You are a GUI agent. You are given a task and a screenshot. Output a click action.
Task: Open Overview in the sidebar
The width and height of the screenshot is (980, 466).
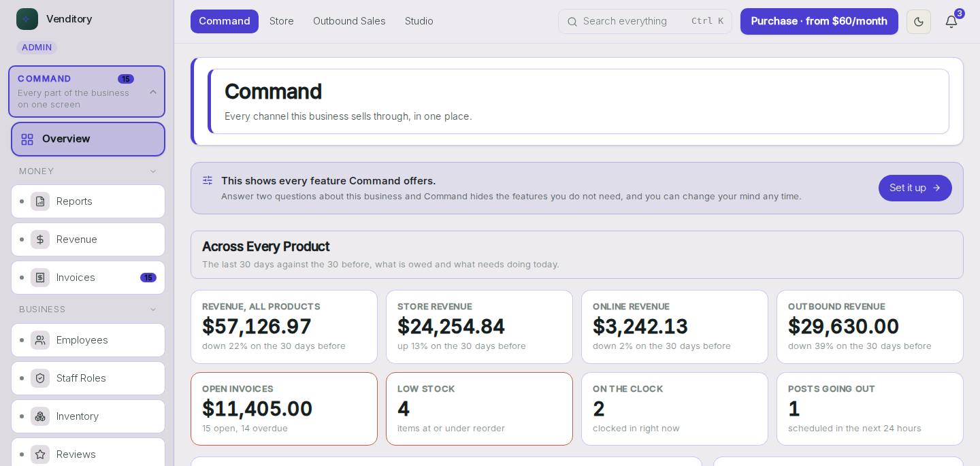[88, 139]
